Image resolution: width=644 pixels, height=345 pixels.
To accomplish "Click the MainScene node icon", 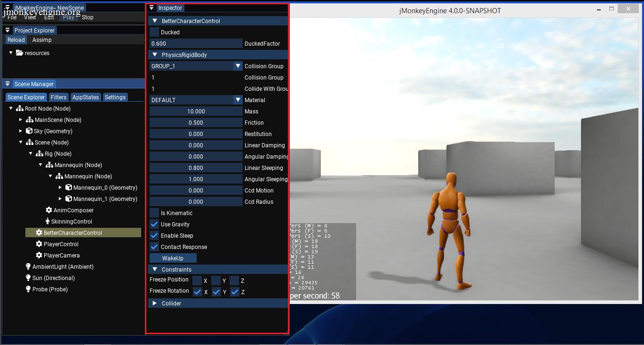I will (29, 120).
